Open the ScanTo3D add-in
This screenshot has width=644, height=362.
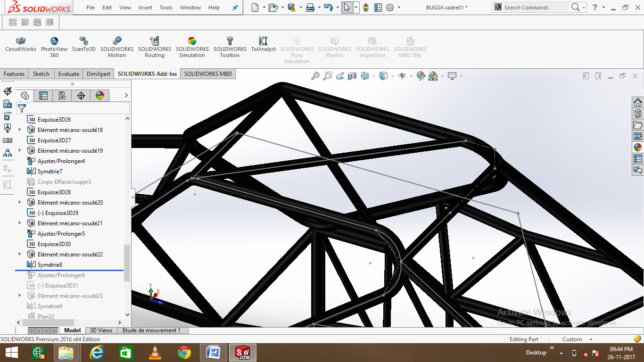click(x=84, y=45)
